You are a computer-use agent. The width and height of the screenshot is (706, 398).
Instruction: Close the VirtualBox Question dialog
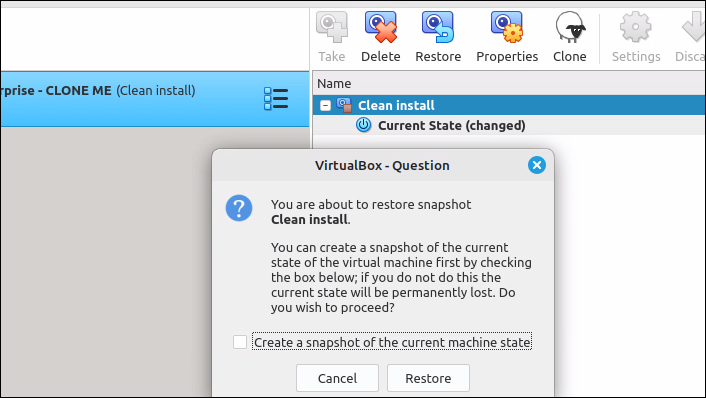[537, 165]
